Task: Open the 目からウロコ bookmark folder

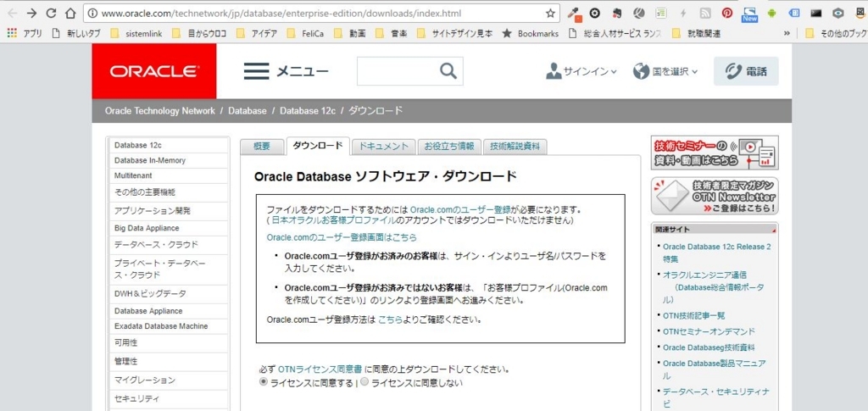Action: click(x=199, y=34)
